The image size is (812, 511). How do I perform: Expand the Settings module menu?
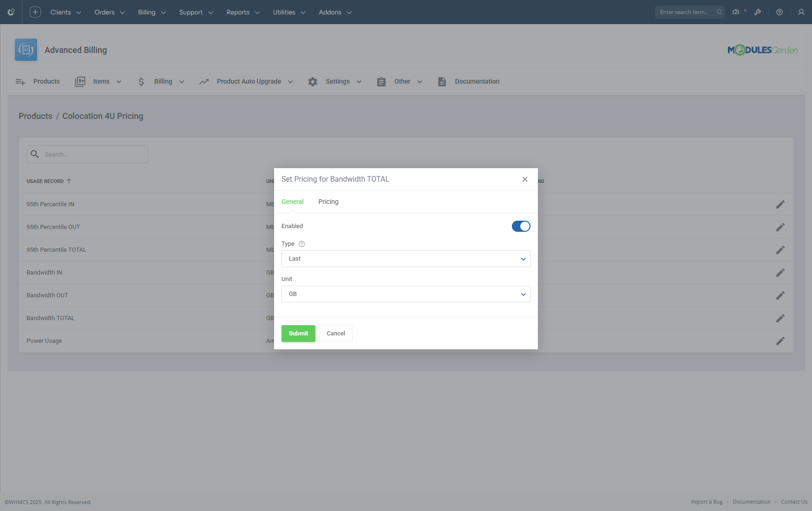coord(335,82)
